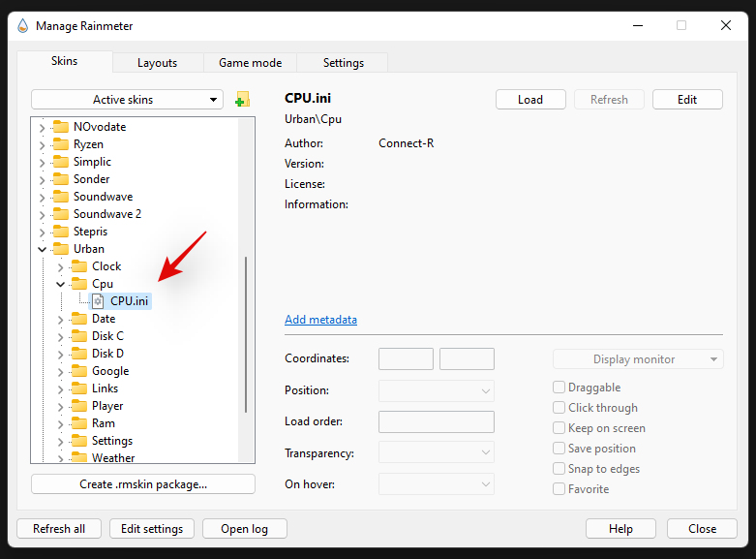Click the Load button
Image resolution: width=756 pixels, height=559 pixels.
530,100
